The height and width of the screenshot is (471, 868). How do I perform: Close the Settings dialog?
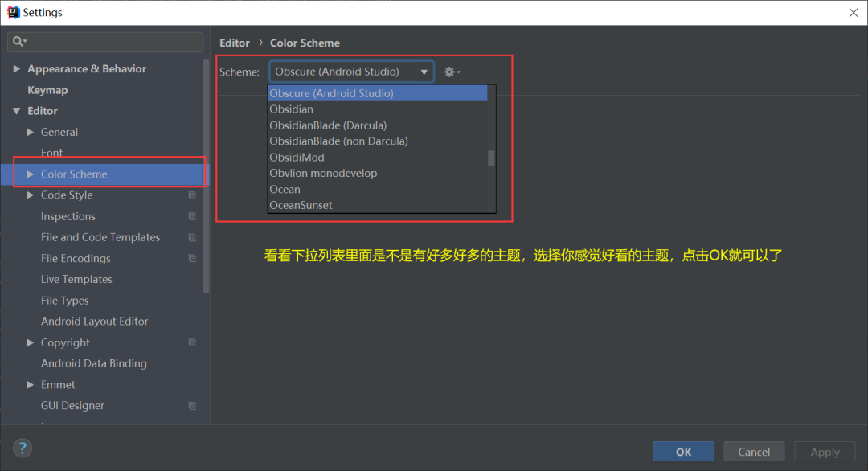pyautogui.click(x=853, y=12)
